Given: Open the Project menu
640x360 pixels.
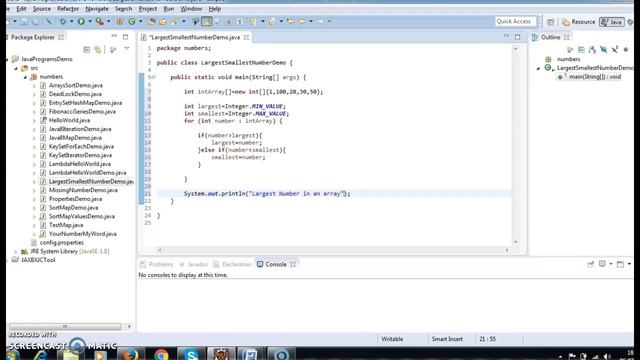Looking at the screenshot, I should pyautogui.click(x=147, y=9).
